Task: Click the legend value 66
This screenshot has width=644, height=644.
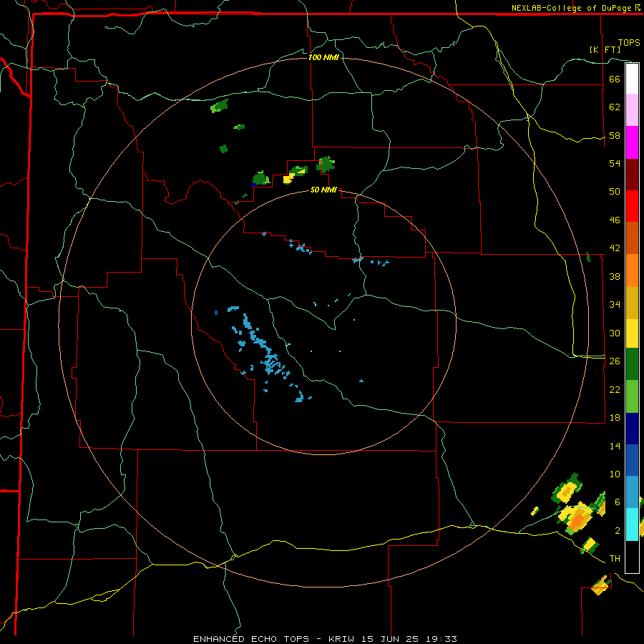Action: 615,79
